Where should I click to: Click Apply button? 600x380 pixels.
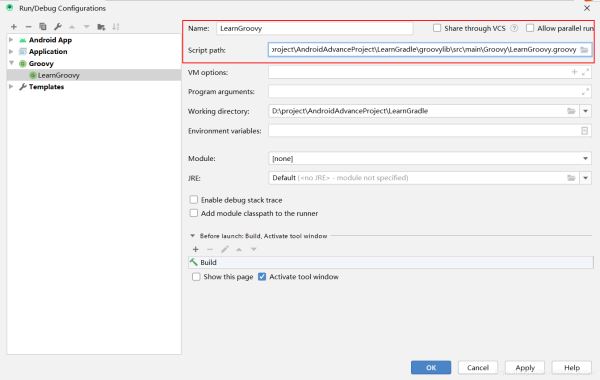[525, 367]
